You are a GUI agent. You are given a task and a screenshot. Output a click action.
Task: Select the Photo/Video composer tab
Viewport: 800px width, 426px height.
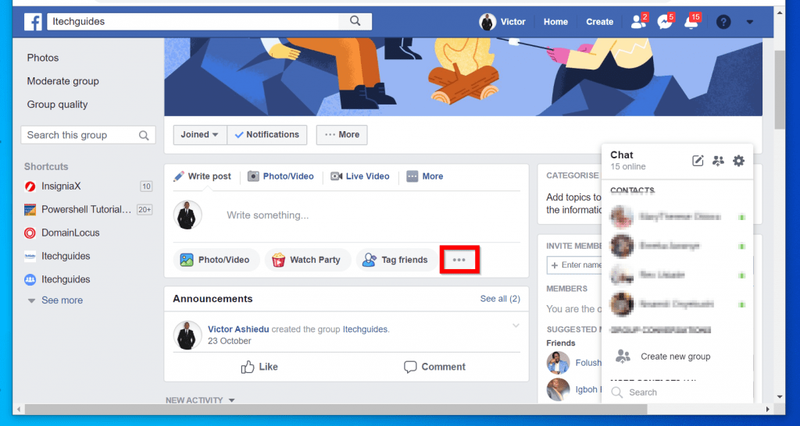(281, 177)
